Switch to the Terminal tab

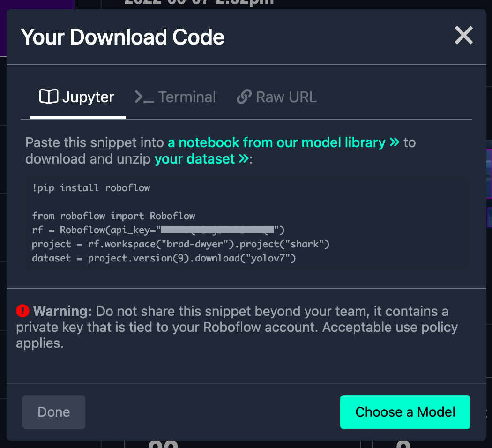[x=175, y=97]
